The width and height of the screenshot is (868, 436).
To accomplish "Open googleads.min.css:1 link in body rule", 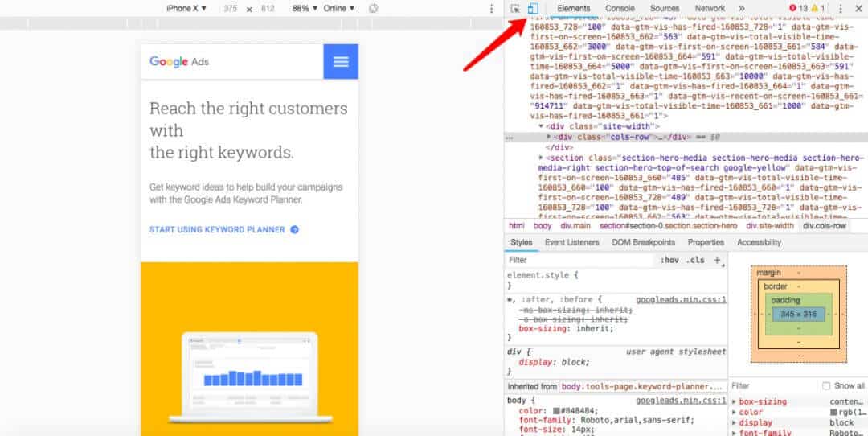I will click(681, 401).
